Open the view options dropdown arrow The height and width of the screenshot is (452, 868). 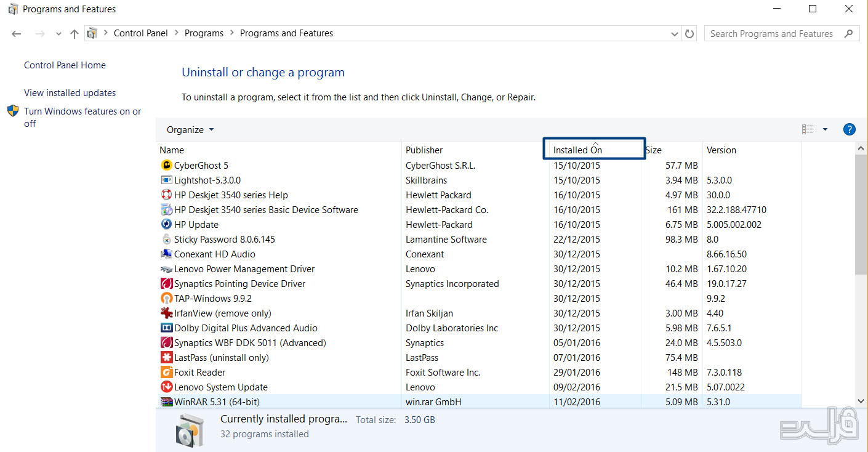click(x=825, y=129)
